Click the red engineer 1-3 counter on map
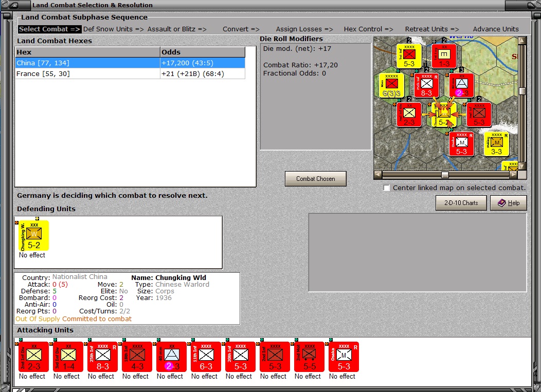This screenshot has height=392, width=541. tap(444, 56)
